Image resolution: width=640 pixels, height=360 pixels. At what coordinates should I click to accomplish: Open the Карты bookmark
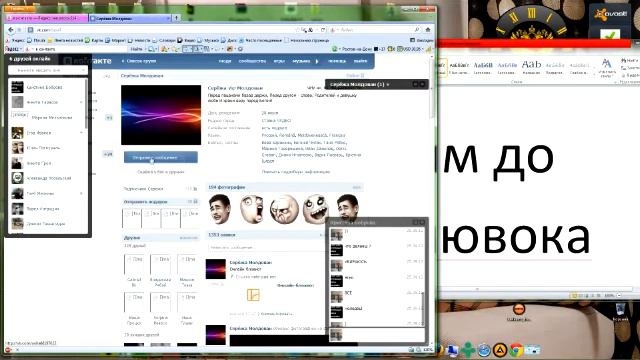point(94,40)
